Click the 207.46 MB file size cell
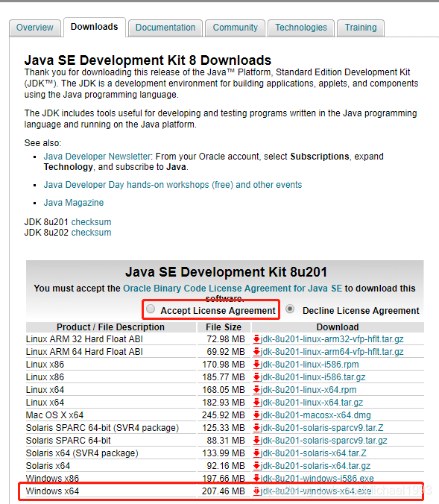The height and width of the screenshot is (504, 439). [224, 491]
